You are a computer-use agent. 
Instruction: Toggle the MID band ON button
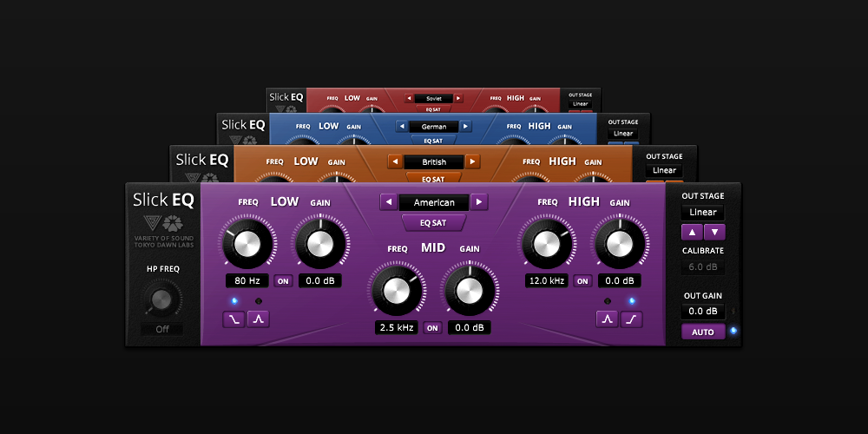(432, 328)
